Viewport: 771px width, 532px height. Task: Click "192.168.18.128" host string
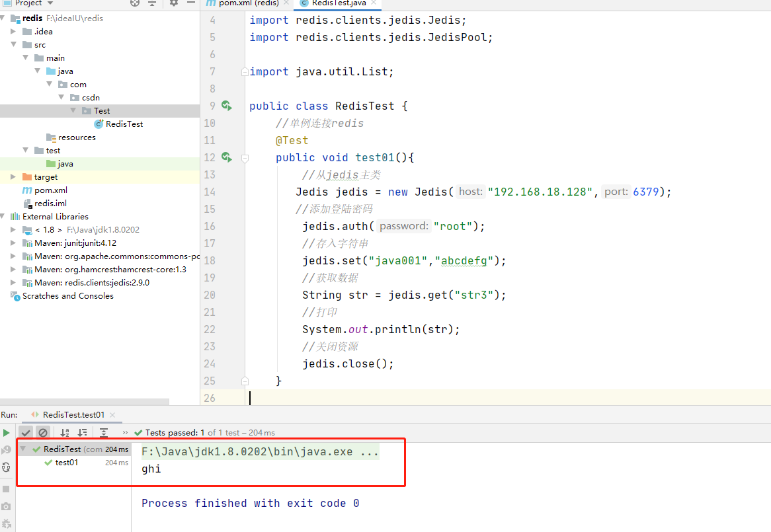pos(540,192)
